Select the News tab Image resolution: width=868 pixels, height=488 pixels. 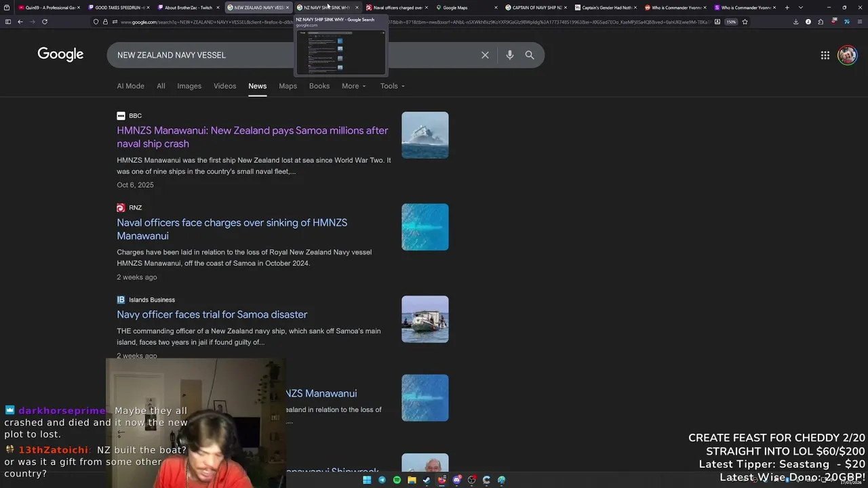pos(257,86)
